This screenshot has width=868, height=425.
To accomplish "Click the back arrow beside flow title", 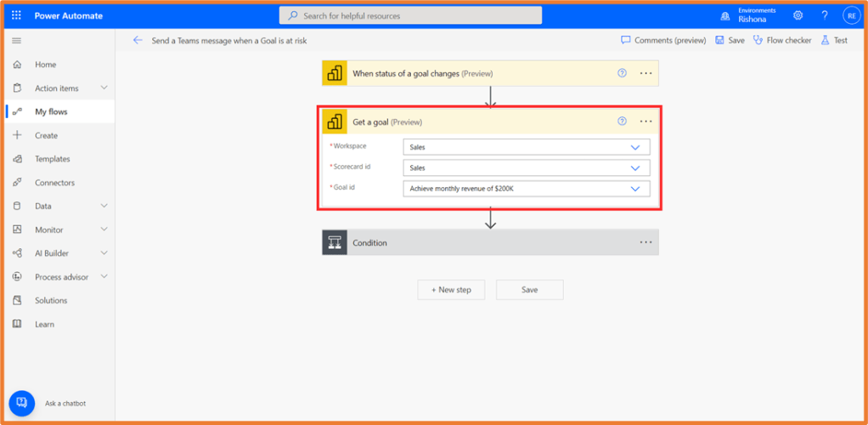I will point(138,40).
